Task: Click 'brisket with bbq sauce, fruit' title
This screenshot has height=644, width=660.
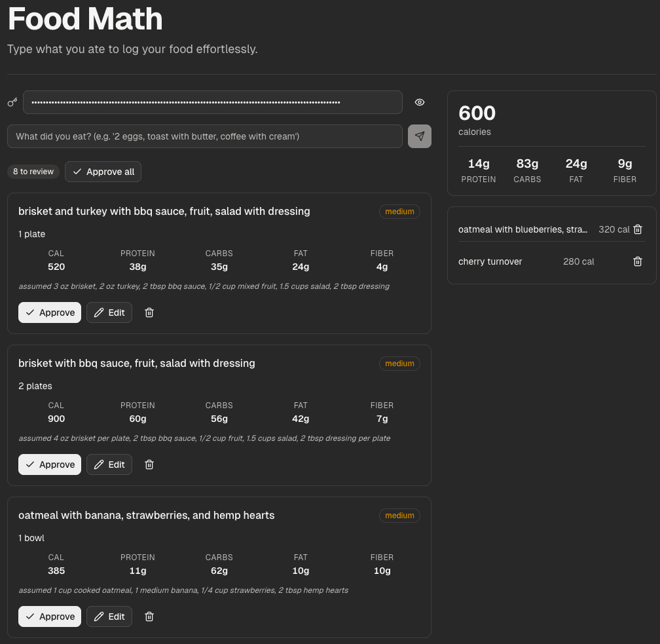Action: click(x=137, y=364)
